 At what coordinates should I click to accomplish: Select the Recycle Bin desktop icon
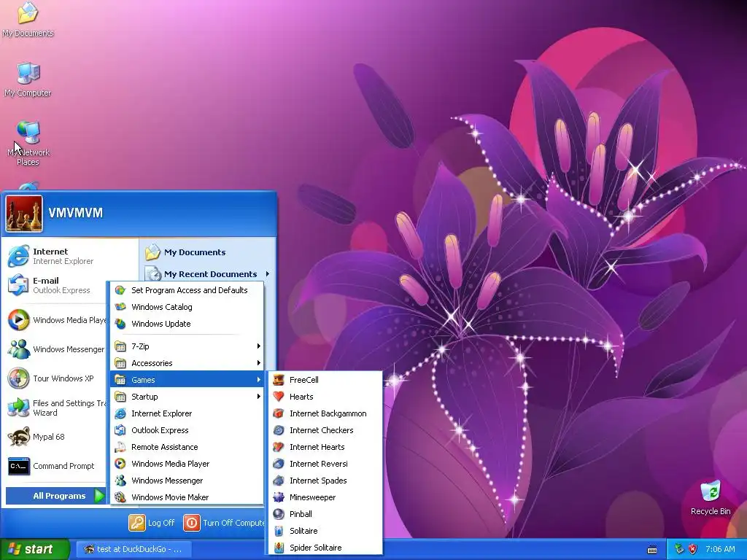[711, 497]
